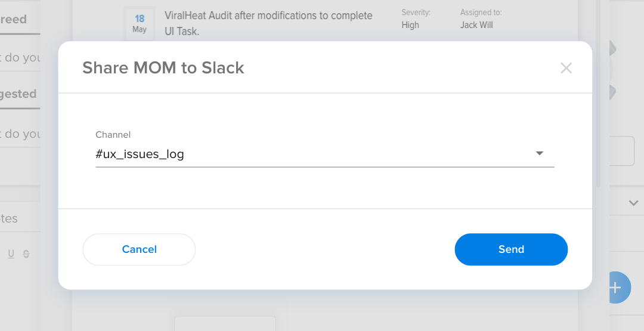Close the Share MOM to Slack dialog
This screenshot has width=644, height=331.
[566, 68]
